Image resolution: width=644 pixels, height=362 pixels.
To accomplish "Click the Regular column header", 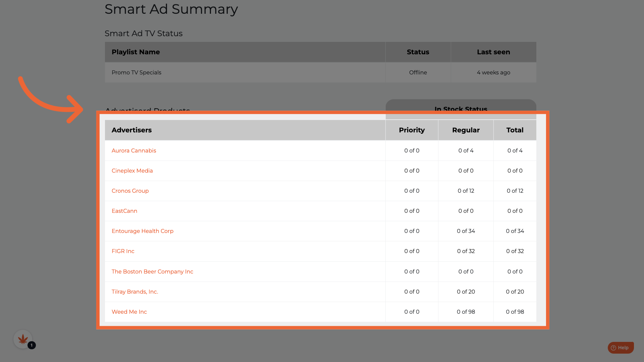I will click(x=466, y=130).
